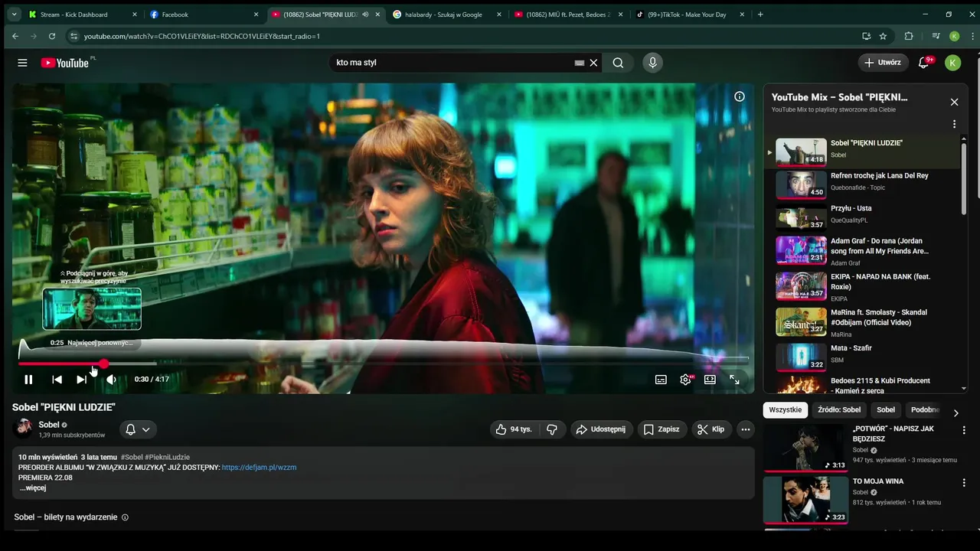Click the address bar URL
Image resolution: width=980 pixels, height=551 pixels.
(202, 36)
